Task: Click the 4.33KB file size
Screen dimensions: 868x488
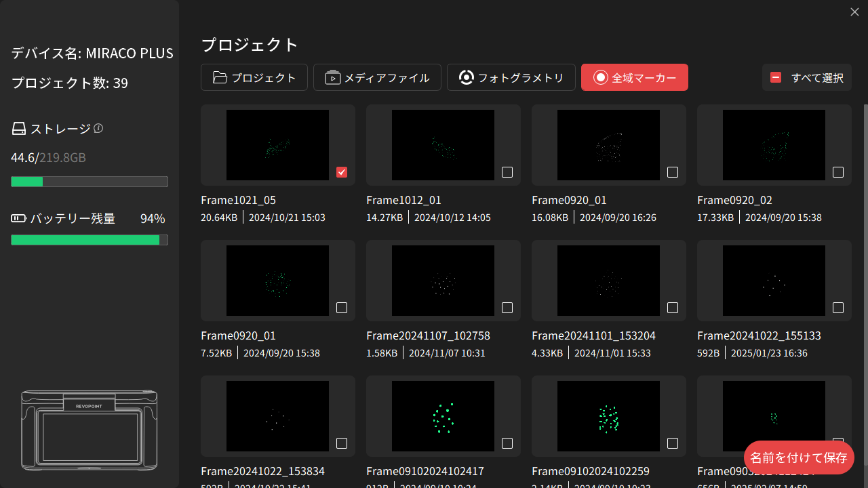Action: point(547,353)
